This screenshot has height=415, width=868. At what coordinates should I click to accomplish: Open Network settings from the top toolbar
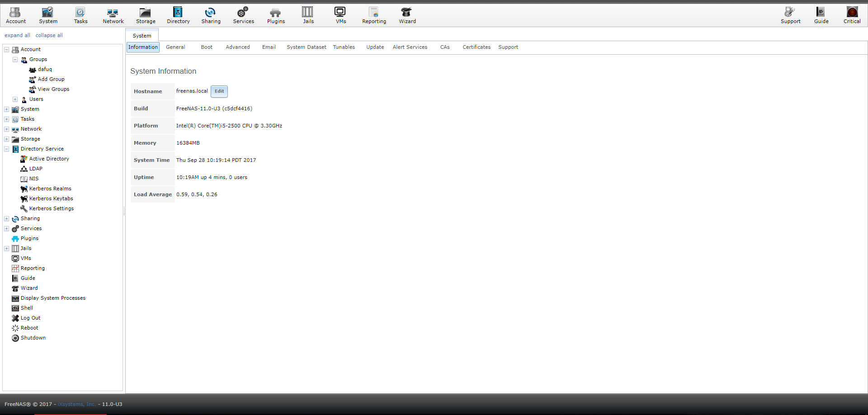point(113,15)
